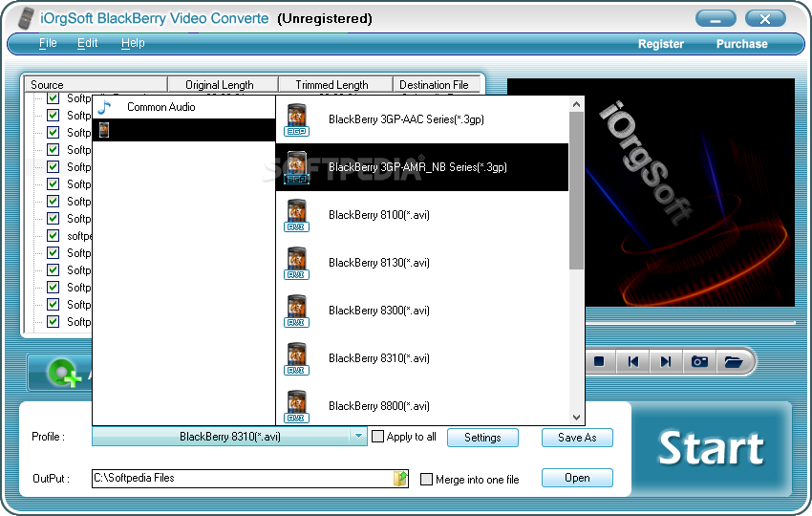The image size is (812, 516).
Task: Uncheck the lowercase 'softpe' file checkbox
Action: (x=53, y=235)
